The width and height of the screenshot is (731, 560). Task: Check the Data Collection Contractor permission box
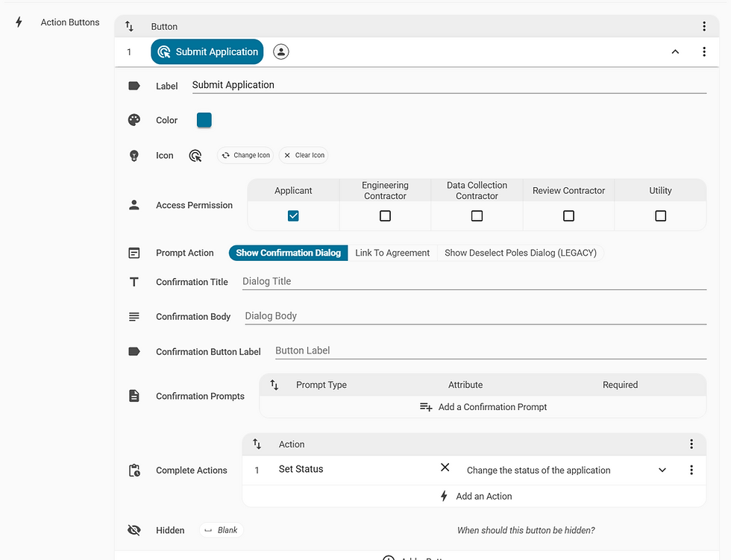(477, 215)
